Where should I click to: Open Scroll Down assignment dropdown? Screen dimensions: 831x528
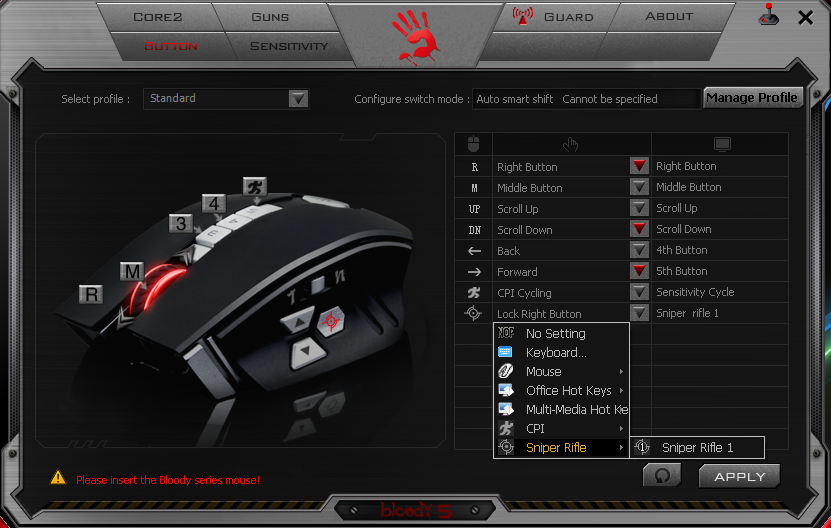639,229
